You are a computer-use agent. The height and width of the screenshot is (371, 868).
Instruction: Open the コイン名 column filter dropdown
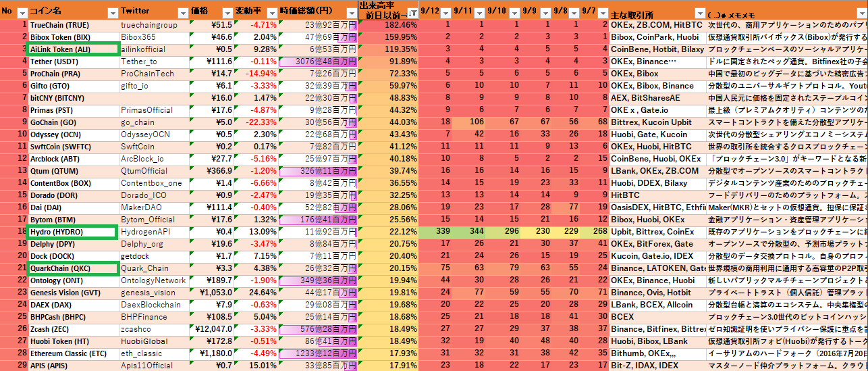tap(113, 13)
